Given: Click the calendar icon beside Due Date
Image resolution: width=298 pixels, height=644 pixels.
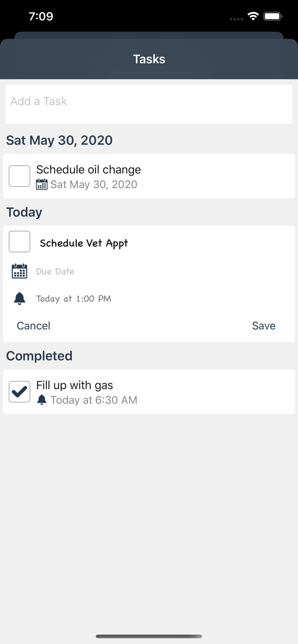Looking at the screenshot, I should 19,271.
